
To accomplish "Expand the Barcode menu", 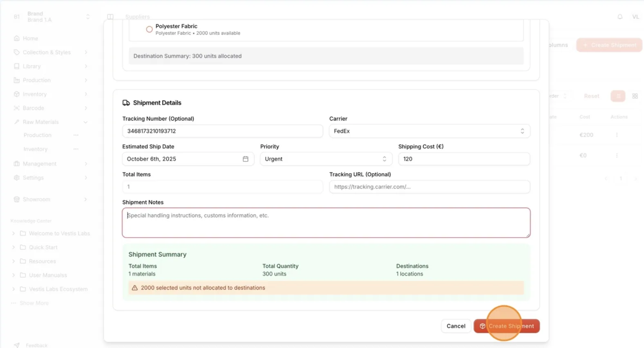I will [51, 108].
